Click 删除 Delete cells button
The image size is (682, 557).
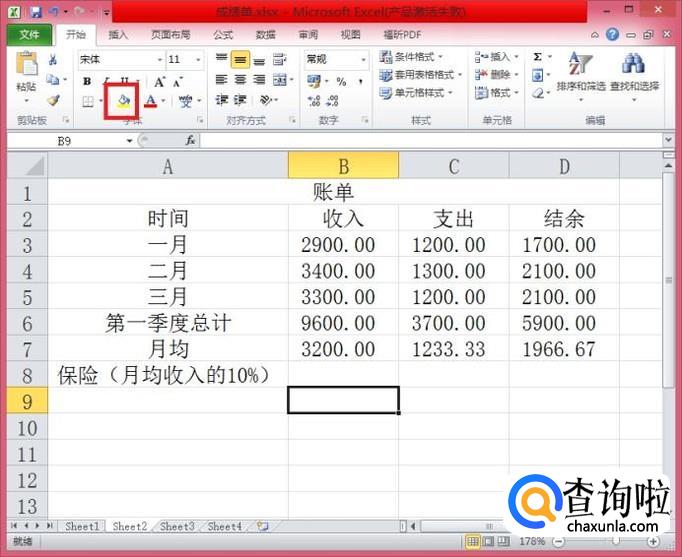tap(497, 75)
